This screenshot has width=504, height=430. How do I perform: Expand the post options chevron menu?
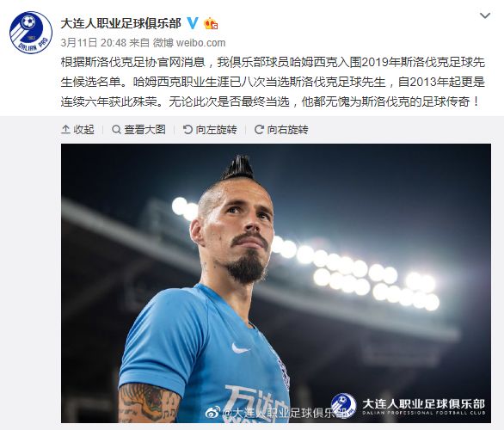point(485,15)
